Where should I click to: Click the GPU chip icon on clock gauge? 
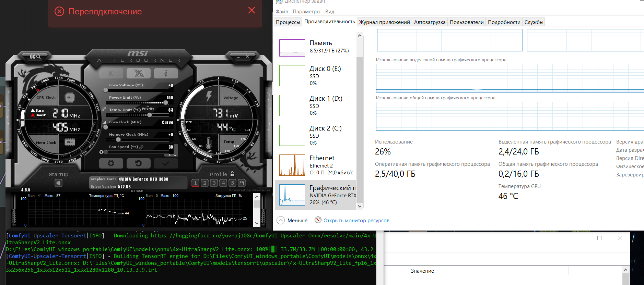click(70, 98)
